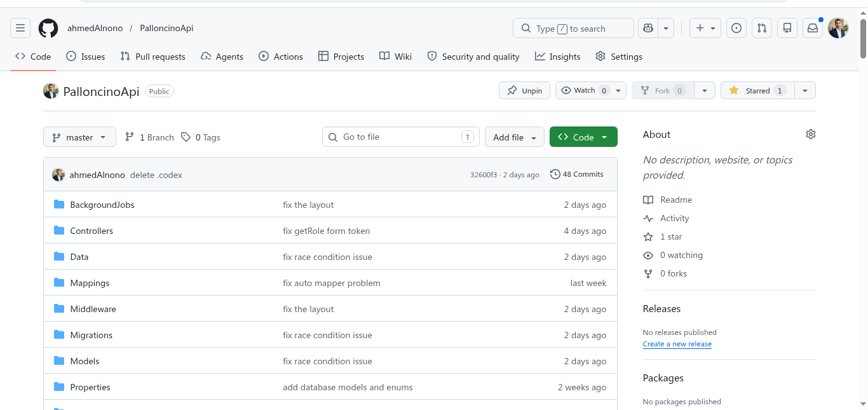This screenshot has height=410, width=868.
Task: Open the Pull requests tab
Action: (153, 57)
